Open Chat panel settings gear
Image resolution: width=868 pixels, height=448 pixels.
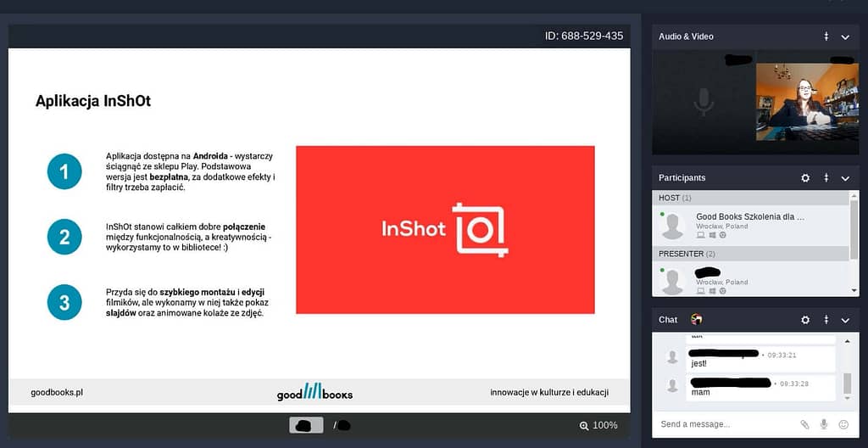(805, 320)
